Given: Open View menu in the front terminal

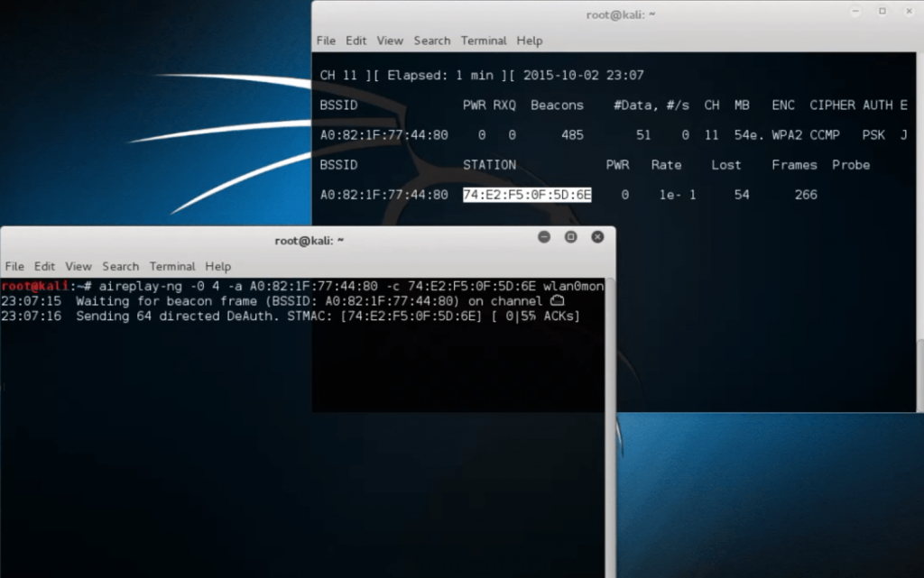Looking at the screenshot, I should 79,267.
